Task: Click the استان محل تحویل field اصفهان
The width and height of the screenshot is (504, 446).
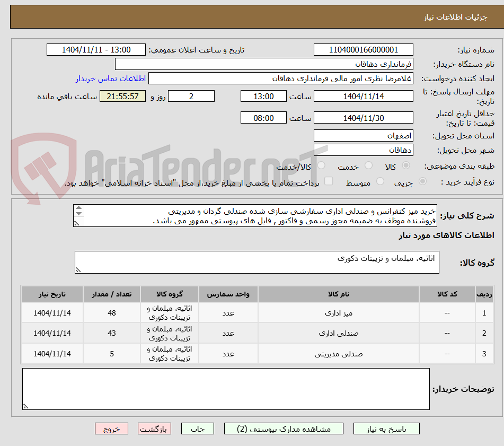Action: point(363,136)
